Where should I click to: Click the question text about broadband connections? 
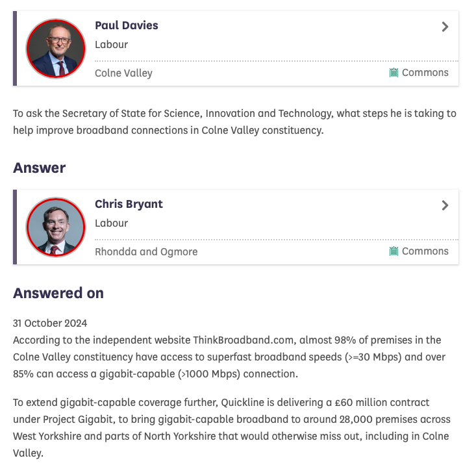tap(234, 121)
